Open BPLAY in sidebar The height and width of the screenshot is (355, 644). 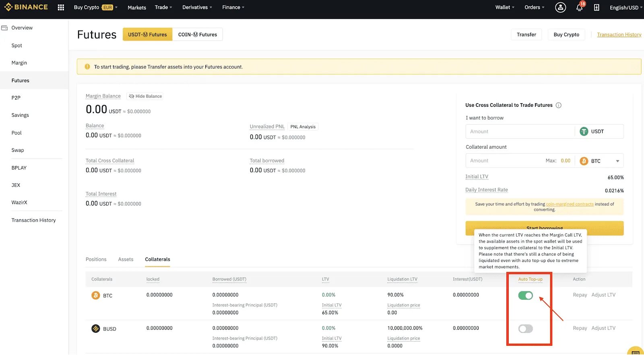click(19, 168)
